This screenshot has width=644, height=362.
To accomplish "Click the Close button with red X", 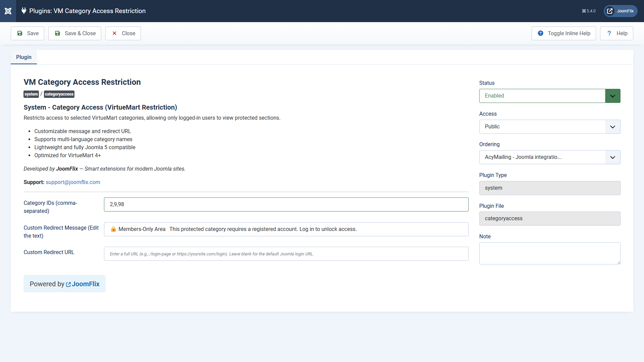I will pos(123,34).
